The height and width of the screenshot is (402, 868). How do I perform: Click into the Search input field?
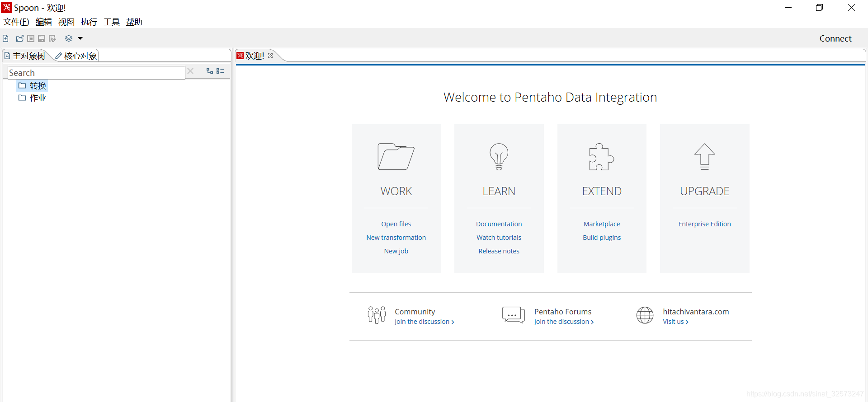tap(96, 73)
